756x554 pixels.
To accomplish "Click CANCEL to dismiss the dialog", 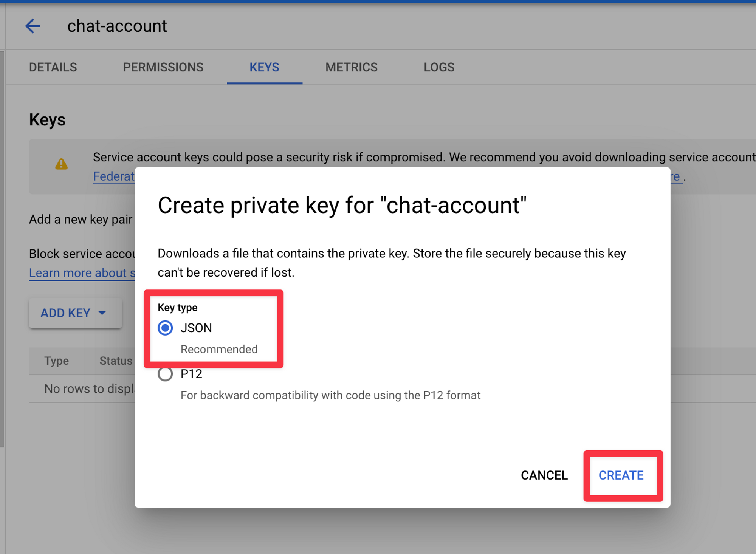I will [544, 475].
